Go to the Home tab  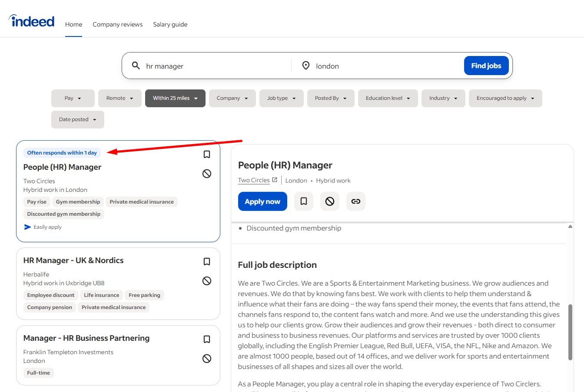pos(73,24)
